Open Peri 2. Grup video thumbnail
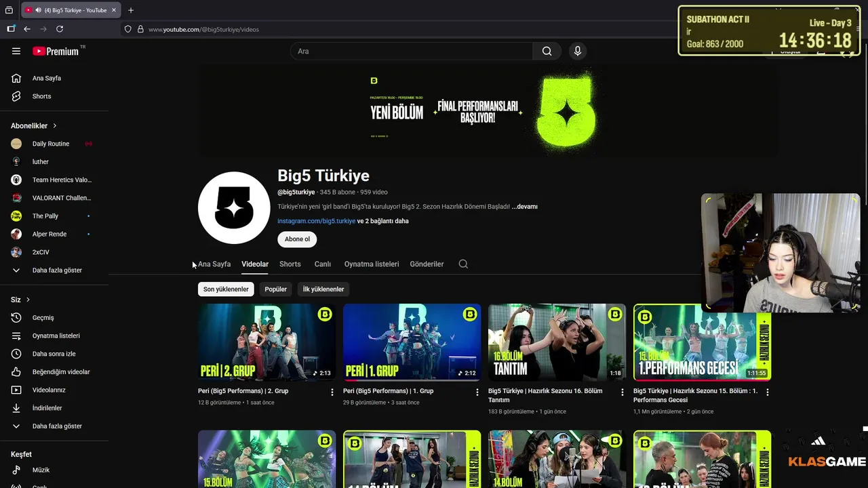868x488 pixels. coord(267,342)
